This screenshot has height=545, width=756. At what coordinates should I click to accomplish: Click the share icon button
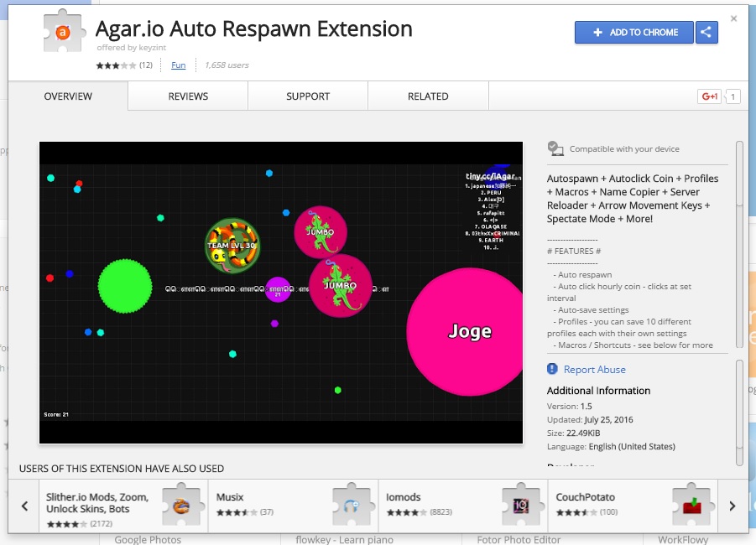point(706,33)
